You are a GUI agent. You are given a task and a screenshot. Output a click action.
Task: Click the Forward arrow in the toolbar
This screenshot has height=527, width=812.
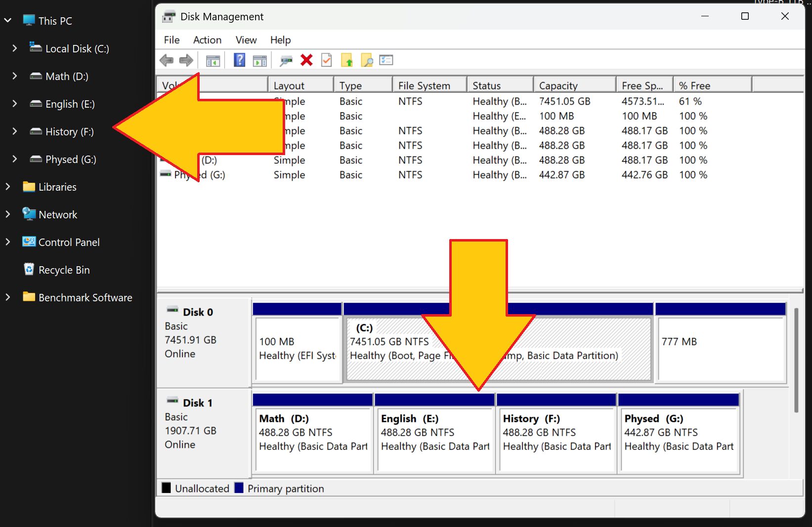click(x=186, y=60)
